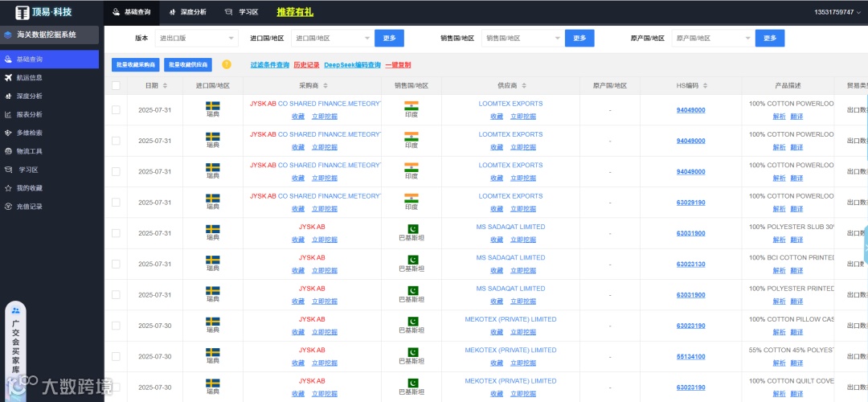This screenshot has width=868, height=402.
Task: Click 更多 button beside 原产国/地区
Action: click(770, 39)
